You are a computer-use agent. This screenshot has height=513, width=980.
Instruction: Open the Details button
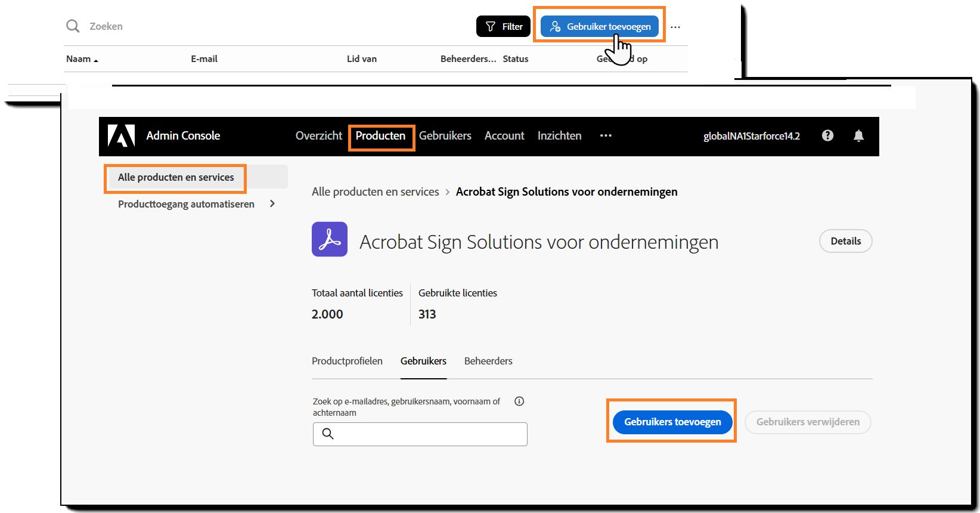tap(846, 241)
